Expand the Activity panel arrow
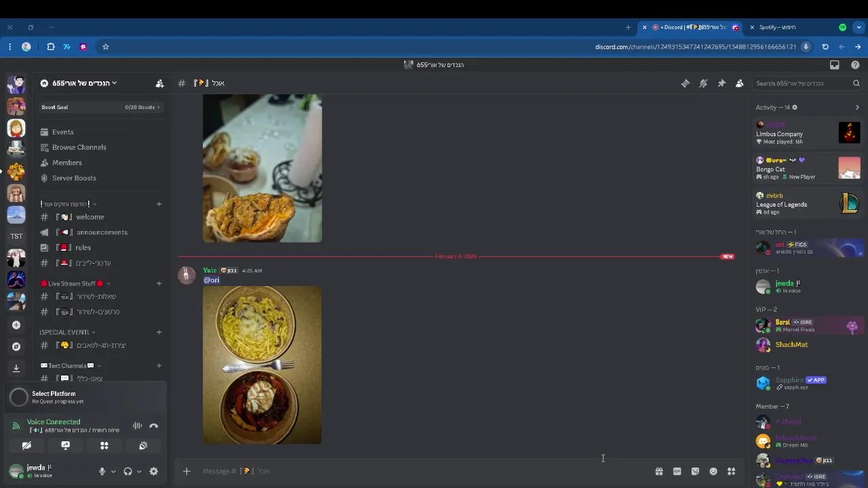 857,107
